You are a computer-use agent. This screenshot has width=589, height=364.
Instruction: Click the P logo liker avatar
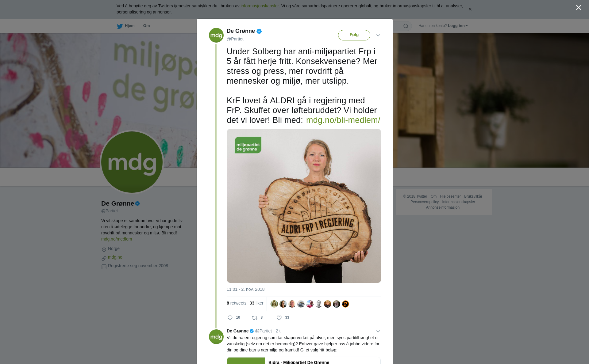click(345, 304)
